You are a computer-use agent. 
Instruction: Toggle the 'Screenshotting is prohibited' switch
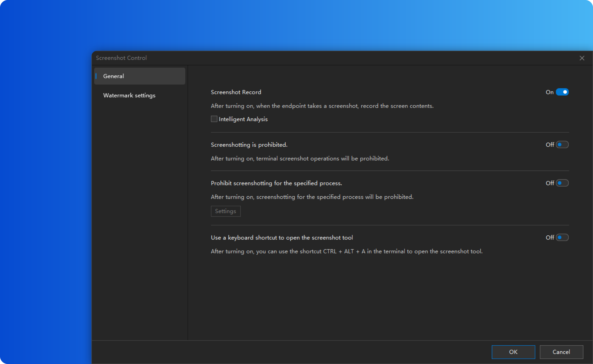[562, 144]
